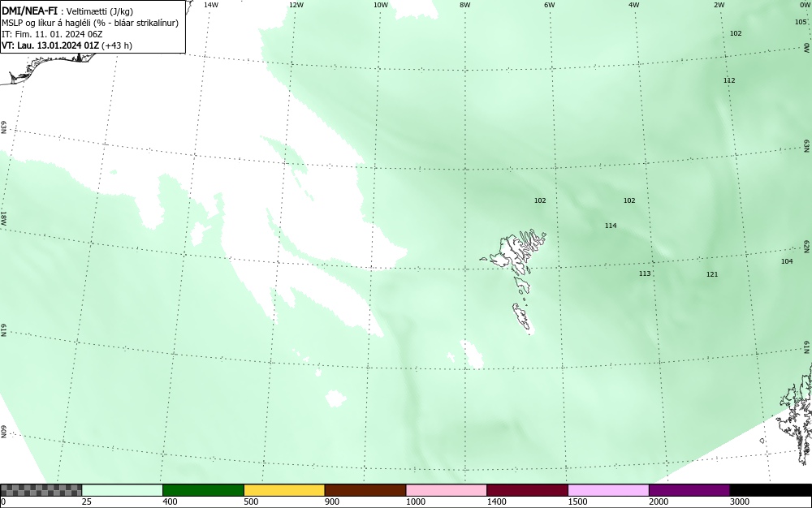The width and height of the screenshot is (812, 508).
Task: Pick the dark green 400–500 legend swatch
Action: [x=203, y=490]
